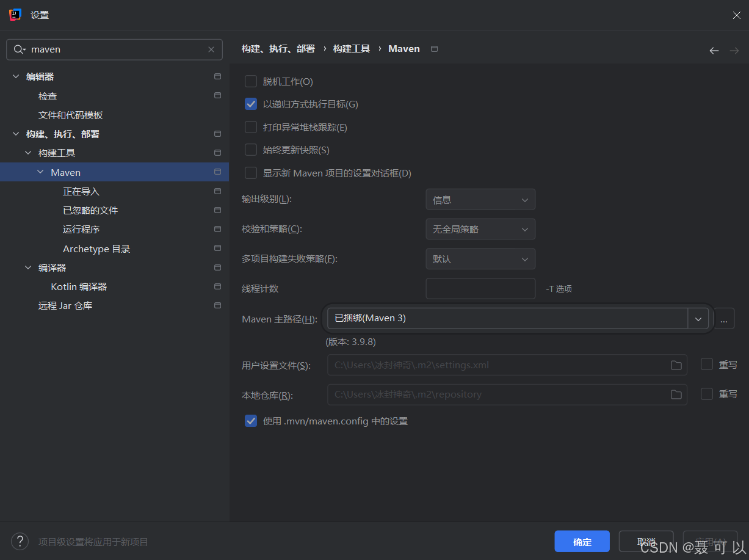
Task: Enable 脱机工作 checkbox
Action: [x=251, y=81]
